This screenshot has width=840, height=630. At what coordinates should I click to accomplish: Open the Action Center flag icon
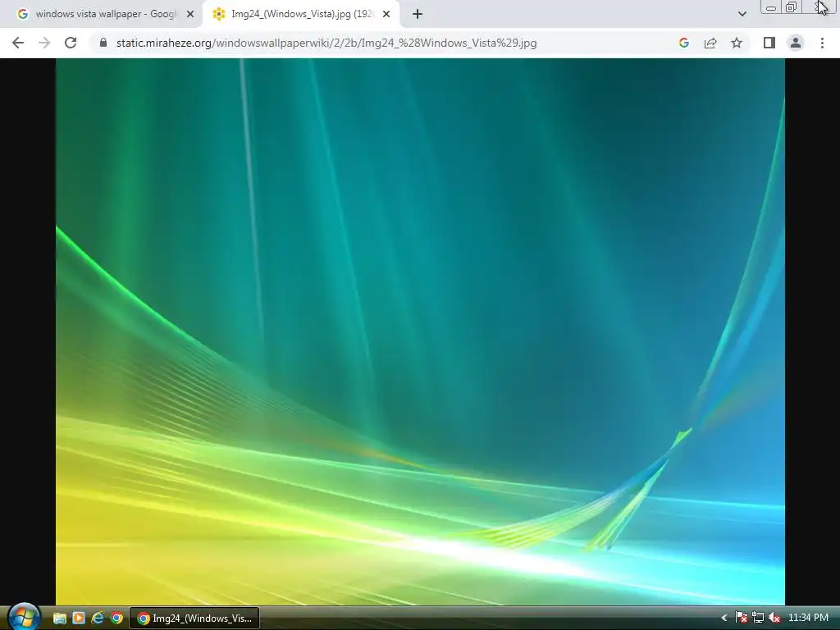(741, 619)
